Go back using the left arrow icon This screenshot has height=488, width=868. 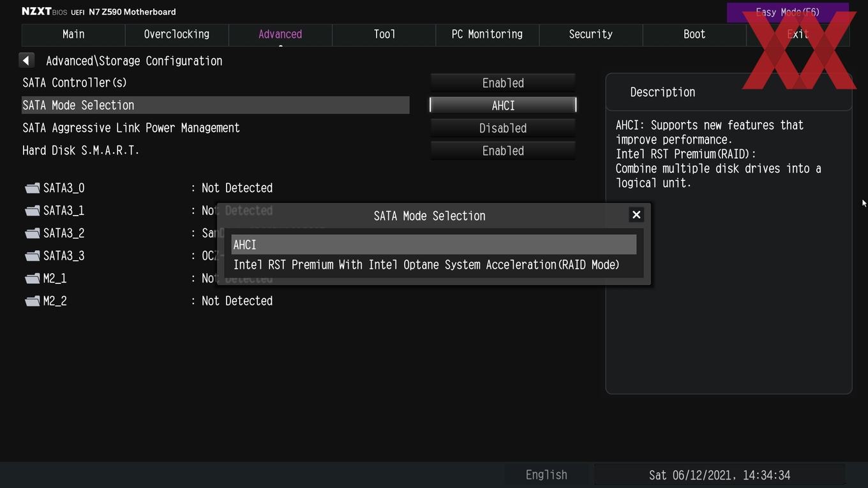point(26,60)
